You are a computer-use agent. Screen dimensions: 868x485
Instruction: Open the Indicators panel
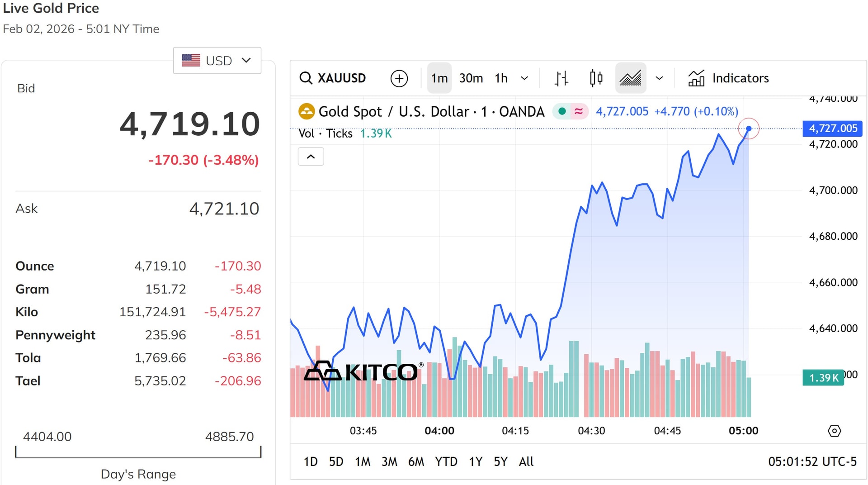click(728, 78)
